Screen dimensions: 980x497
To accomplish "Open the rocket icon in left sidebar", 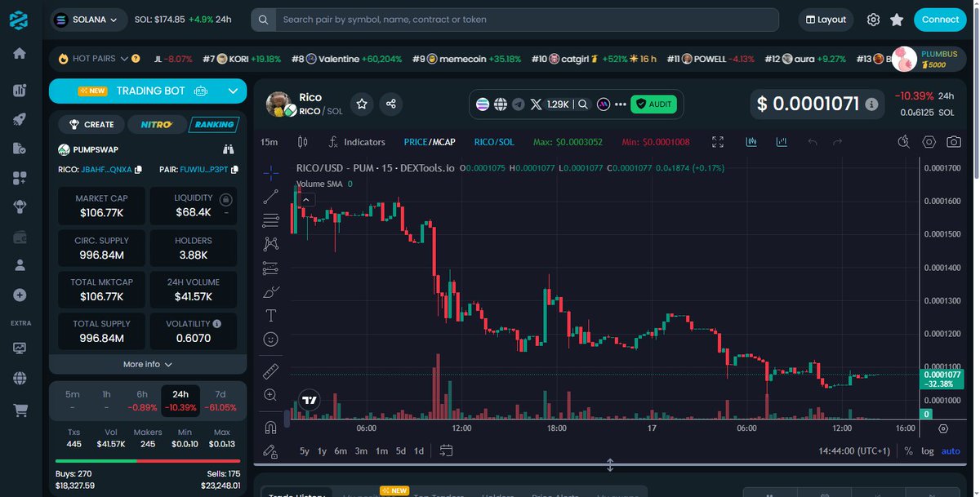I will click(20, 119).
